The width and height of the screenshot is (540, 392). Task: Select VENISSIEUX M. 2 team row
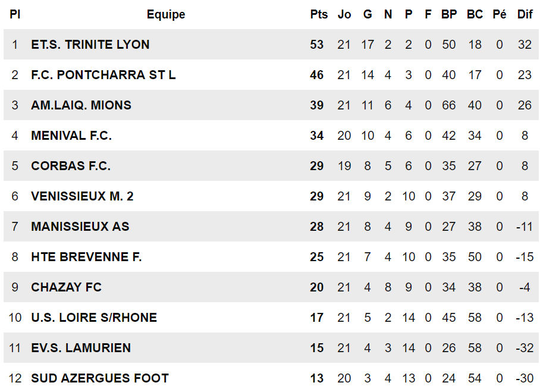[82, 196]
